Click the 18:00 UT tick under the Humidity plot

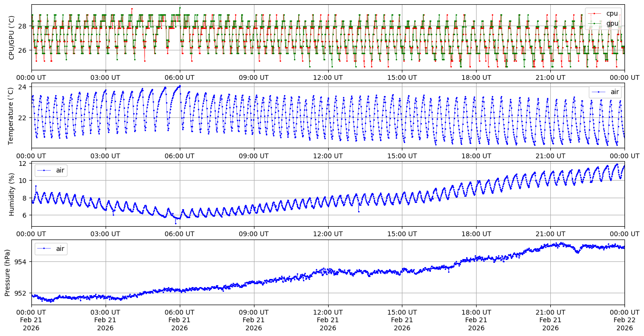point(476,234)
